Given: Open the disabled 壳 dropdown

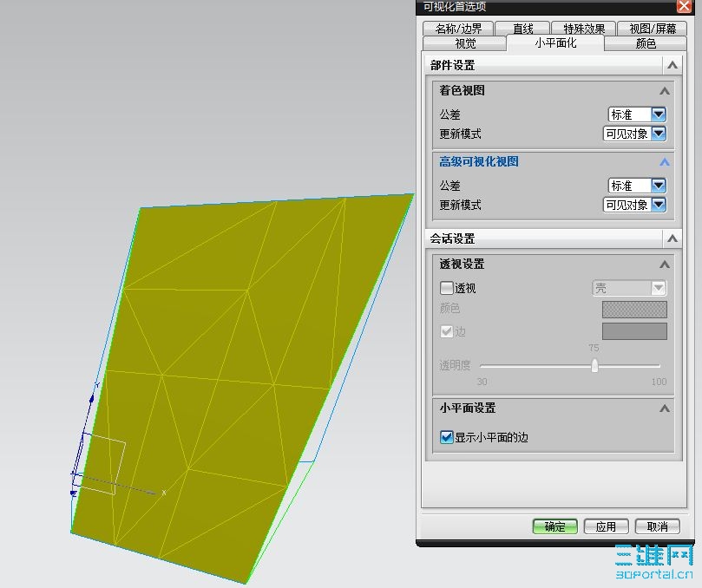Looking at the screenshot, I should [629, 288].
